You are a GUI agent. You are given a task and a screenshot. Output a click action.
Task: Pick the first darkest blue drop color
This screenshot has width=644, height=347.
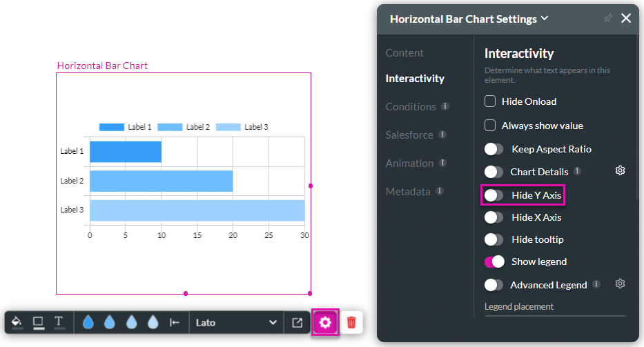pyautogui.click(x=88, y=322)
